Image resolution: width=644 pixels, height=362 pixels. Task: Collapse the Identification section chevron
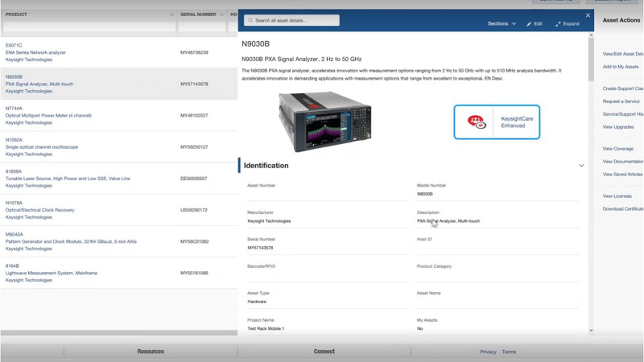tap(581, 166)
